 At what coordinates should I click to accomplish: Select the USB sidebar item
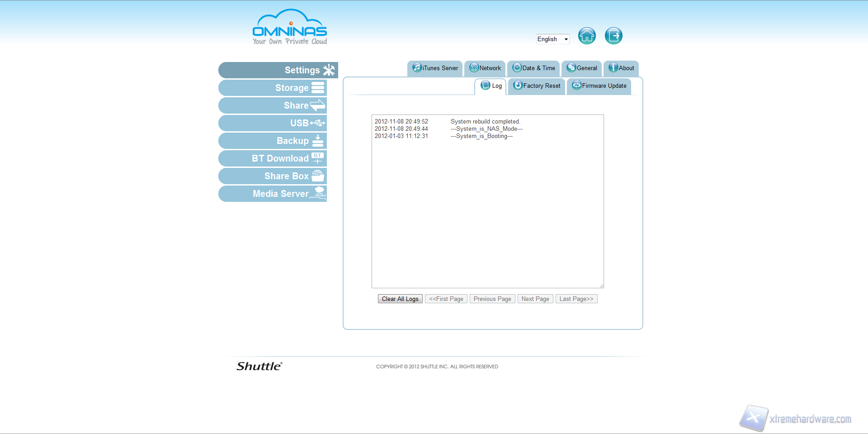pyautogui.click(x=273, y=123)
